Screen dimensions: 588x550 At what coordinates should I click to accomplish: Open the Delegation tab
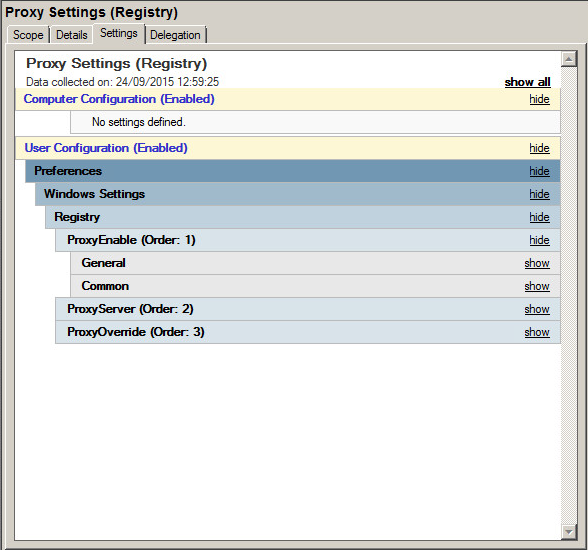175,35
